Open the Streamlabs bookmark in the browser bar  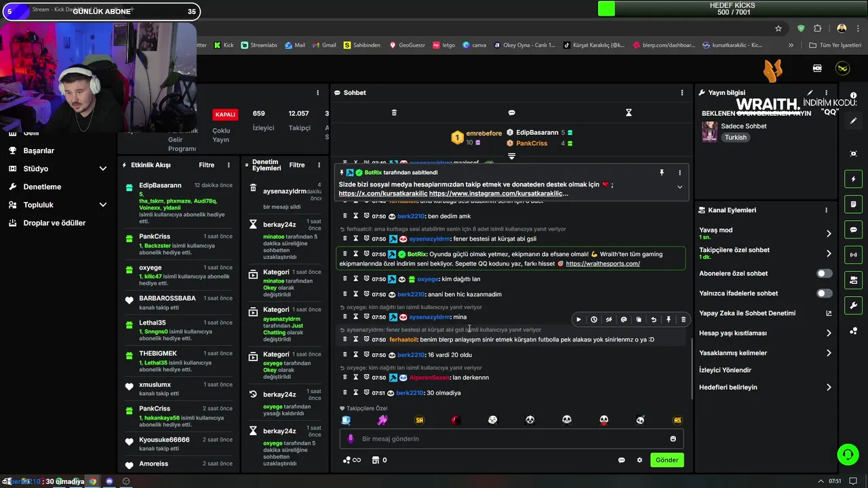click(258, 45)
